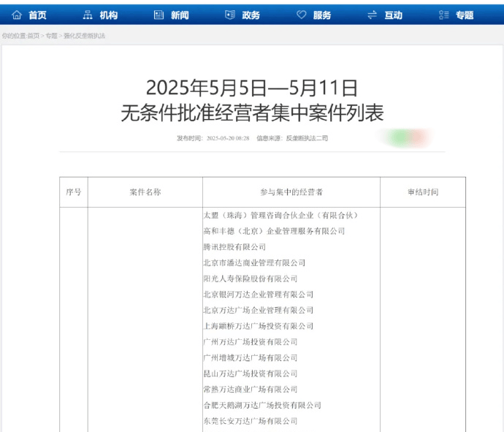
Task: Click the date line 2025年5月5日—5月11日
Action: point(252,88)
